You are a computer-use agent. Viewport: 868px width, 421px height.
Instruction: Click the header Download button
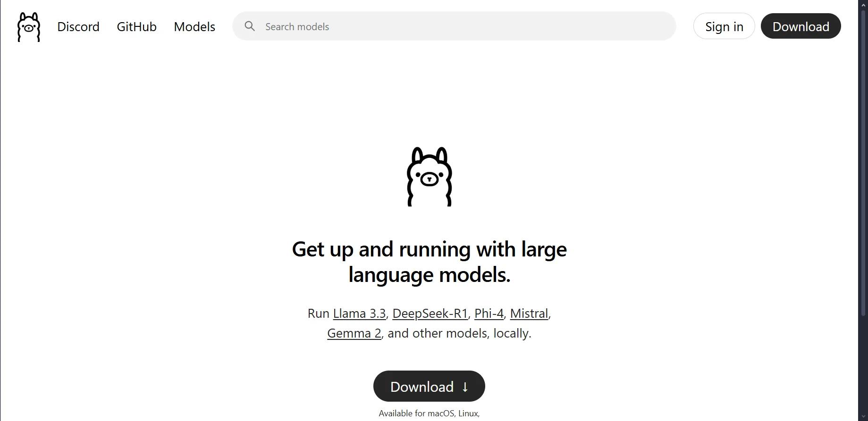(801, 26)
